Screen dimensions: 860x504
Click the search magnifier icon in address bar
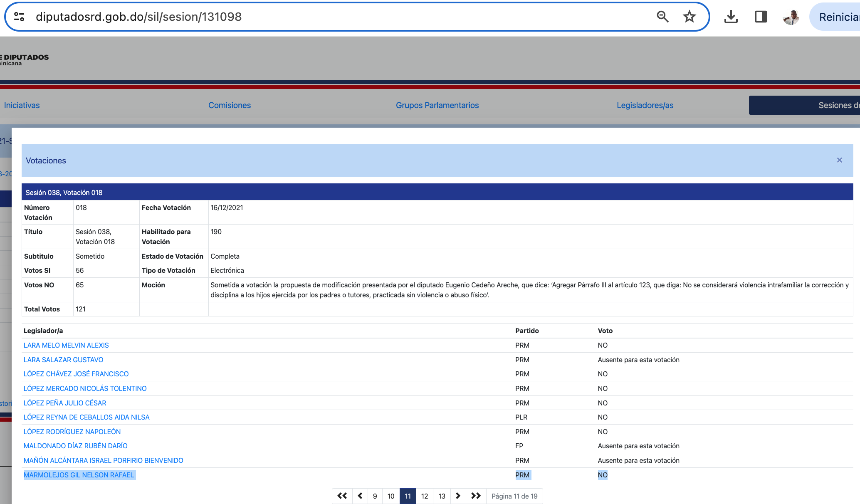[x=662, y=17]
